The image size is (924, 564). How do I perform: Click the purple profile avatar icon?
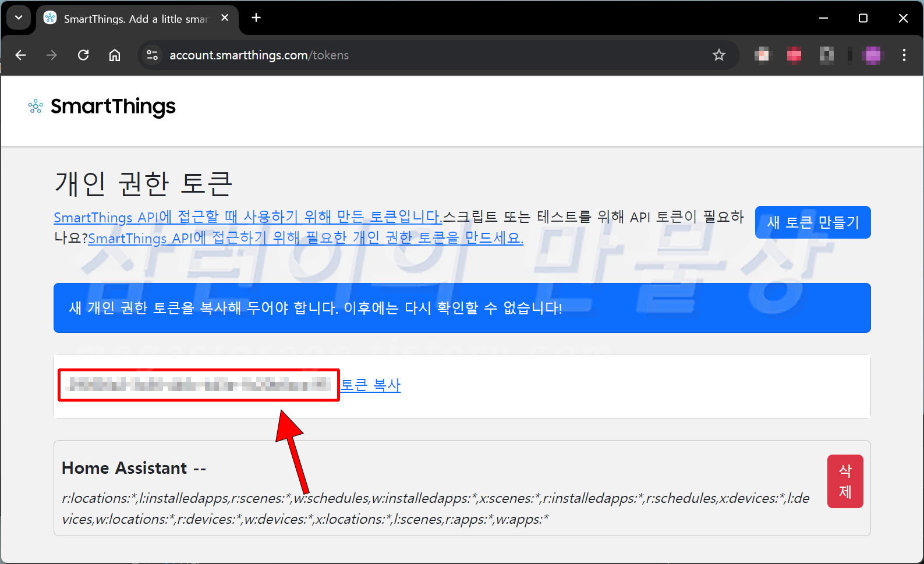coord(872,55)
